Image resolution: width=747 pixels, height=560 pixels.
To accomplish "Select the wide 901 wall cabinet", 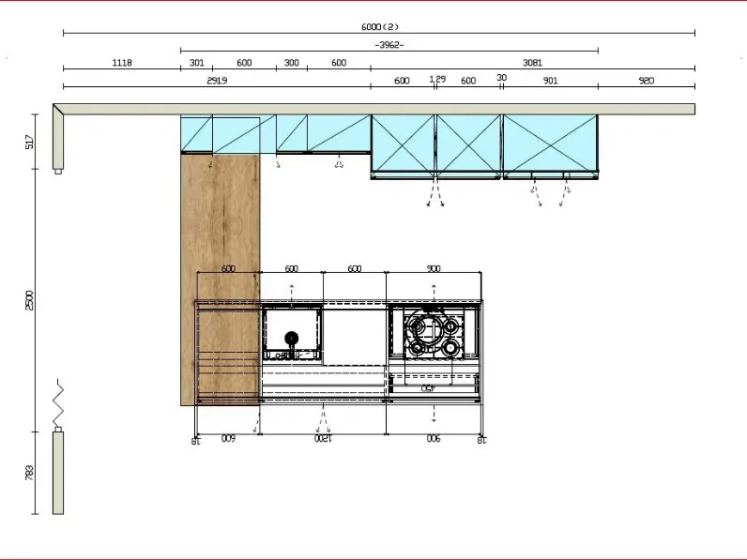I will [550, 145].
